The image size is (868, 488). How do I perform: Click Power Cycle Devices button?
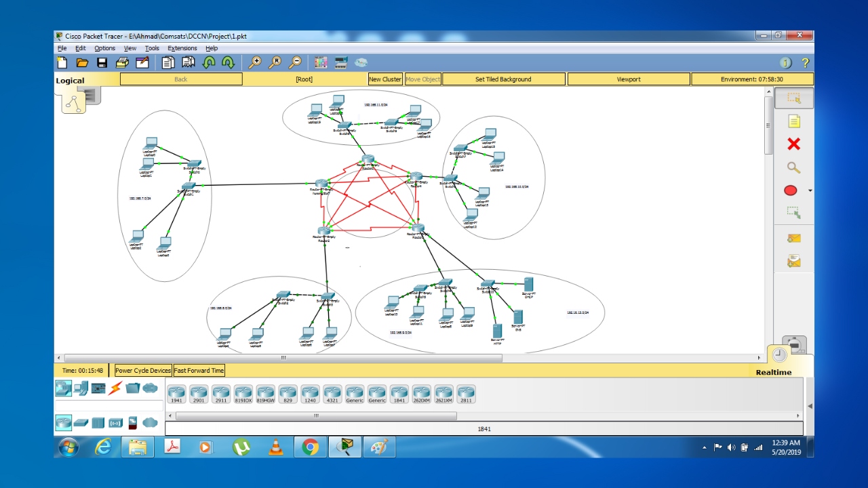(x=142, y=371)
